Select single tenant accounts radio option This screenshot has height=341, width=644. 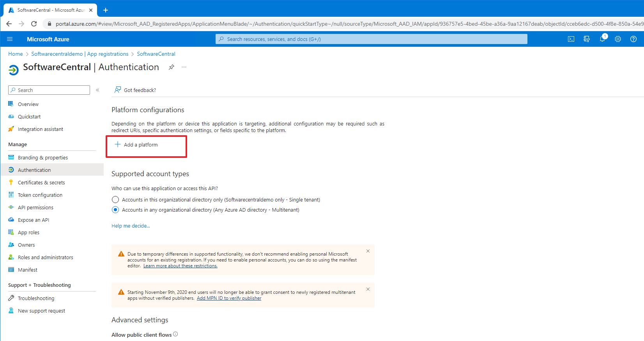[x=115, y=200]
